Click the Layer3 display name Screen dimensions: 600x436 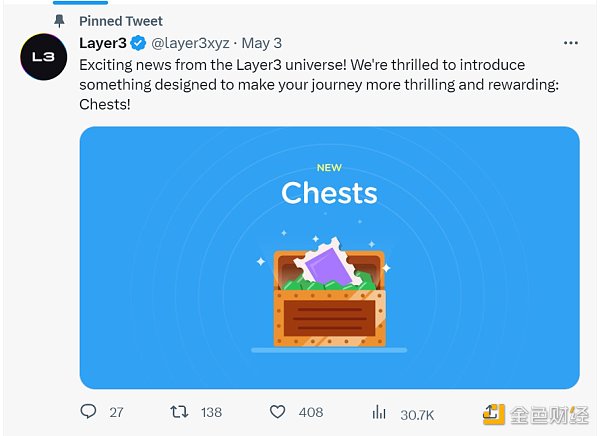click(103, 44)
